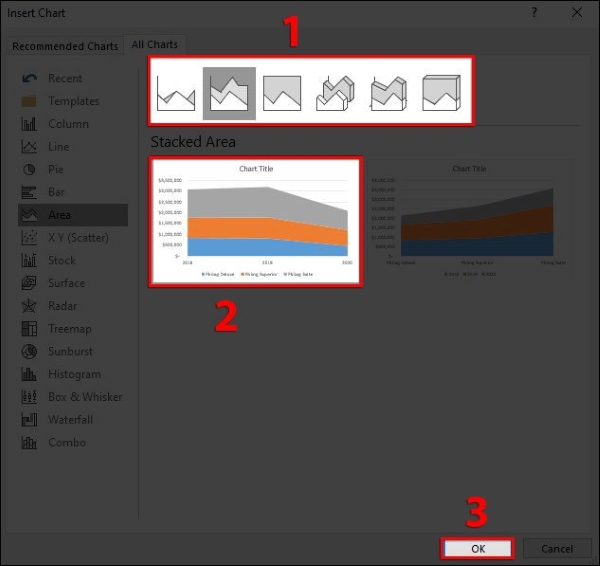Select the basic Area chart subtype icon
Screen dimensions: 600x566
coord(176,93)
